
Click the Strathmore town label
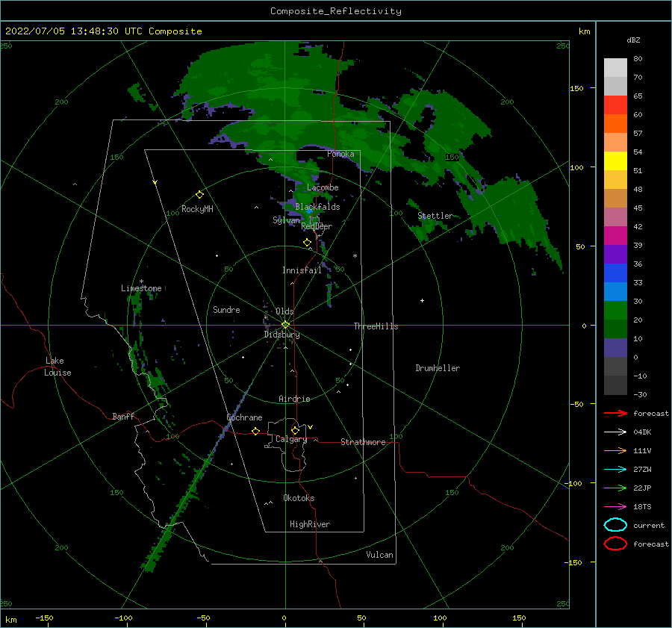[363, 442]
